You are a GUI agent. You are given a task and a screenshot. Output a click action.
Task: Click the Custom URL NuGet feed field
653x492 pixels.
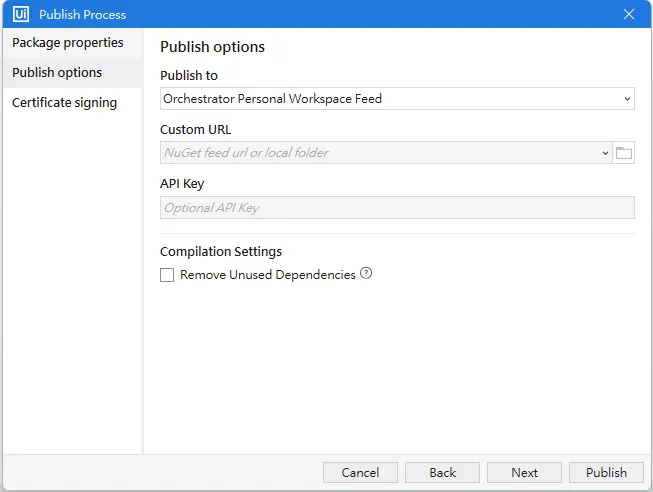[380, 153]
